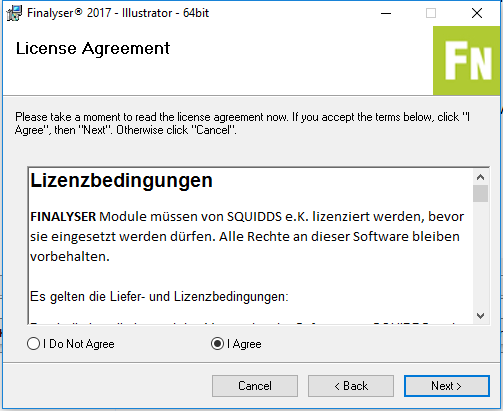This screenshot has width=503, height=411.
Task: Click the green FN logo
Action: coord(467,61)
